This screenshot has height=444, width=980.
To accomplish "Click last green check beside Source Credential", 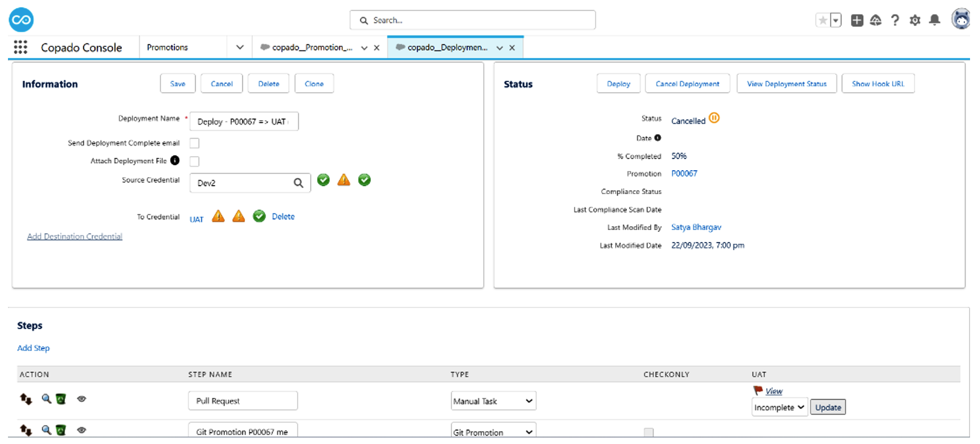I will 364,180.
